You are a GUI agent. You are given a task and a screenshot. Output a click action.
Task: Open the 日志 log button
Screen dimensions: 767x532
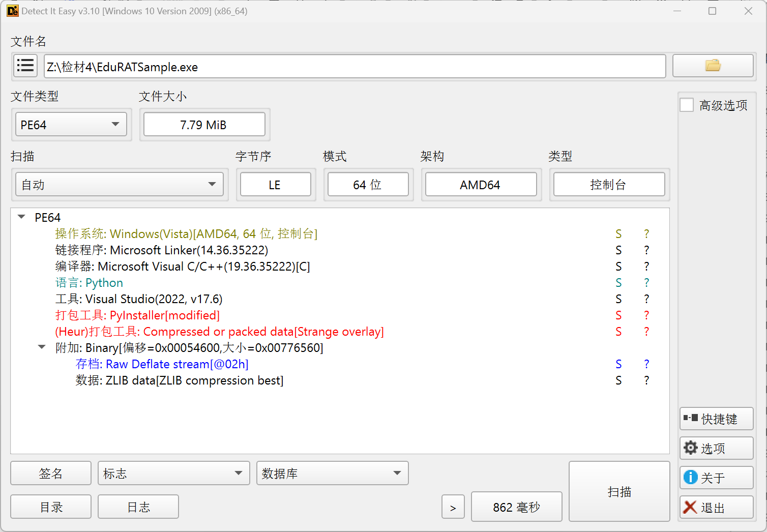coord(138,507)
